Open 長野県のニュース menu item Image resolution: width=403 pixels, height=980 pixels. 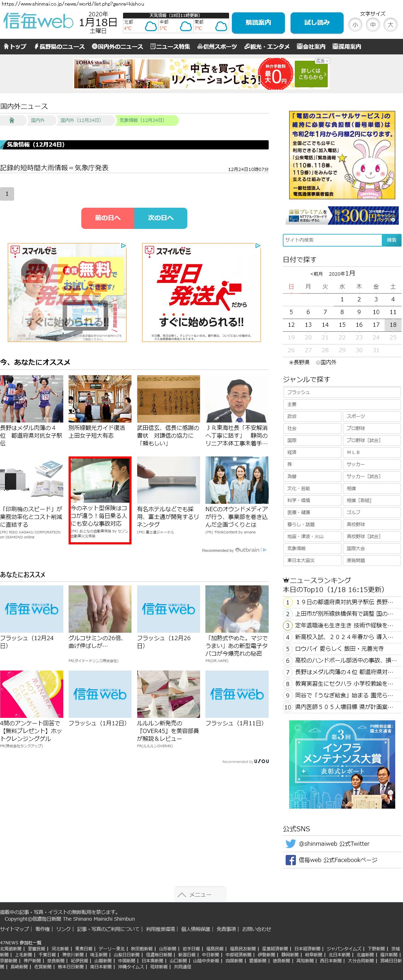(59, 46)
